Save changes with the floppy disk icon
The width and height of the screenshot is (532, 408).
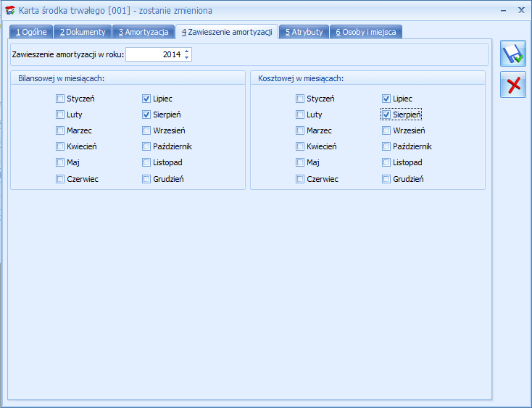click(512, 54)
